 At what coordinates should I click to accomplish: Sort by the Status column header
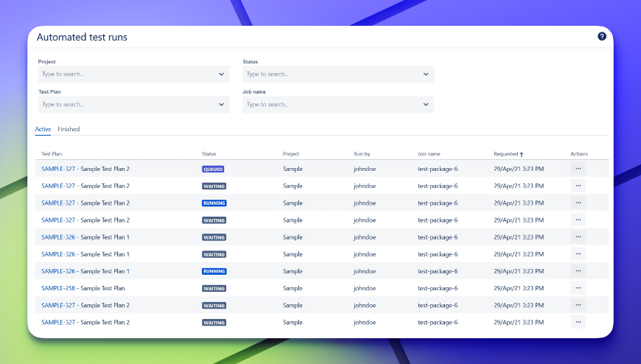[x=209, y=154]
